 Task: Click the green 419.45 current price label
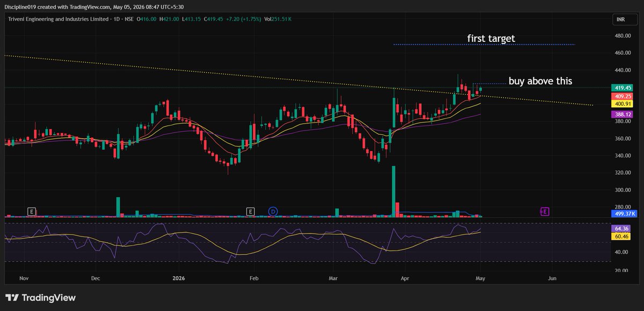pos(623,87)
